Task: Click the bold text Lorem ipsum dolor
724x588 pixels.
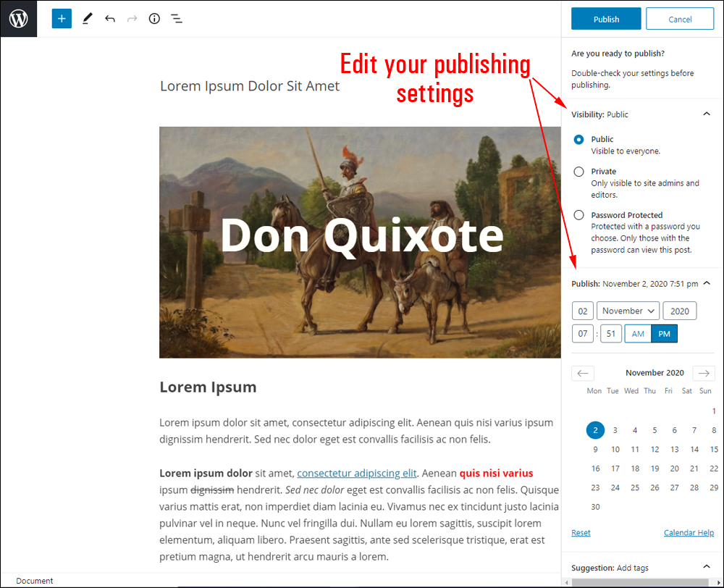Action: (x=206, y=474)
